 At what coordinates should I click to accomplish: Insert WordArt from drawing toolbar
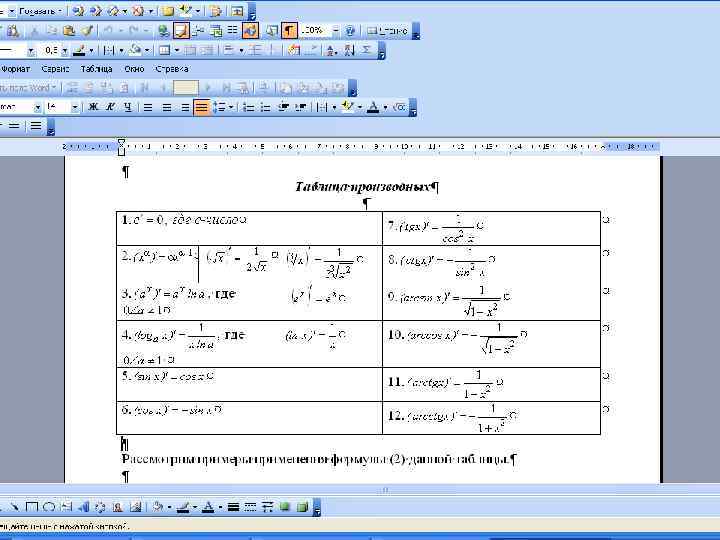(x=84, y=507)
